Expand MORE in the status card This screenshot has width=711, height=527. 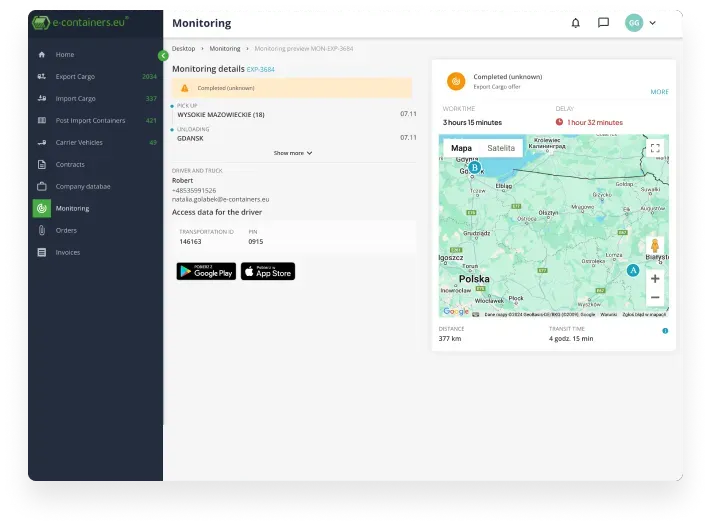659,92
